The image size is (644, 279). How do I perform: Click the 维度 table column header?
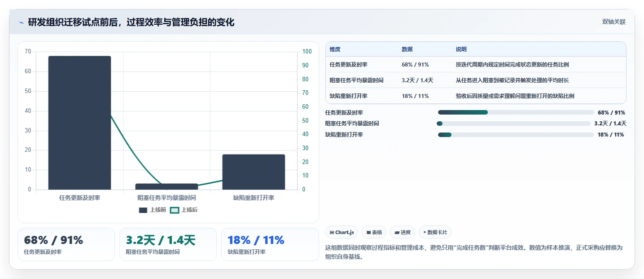335,49
